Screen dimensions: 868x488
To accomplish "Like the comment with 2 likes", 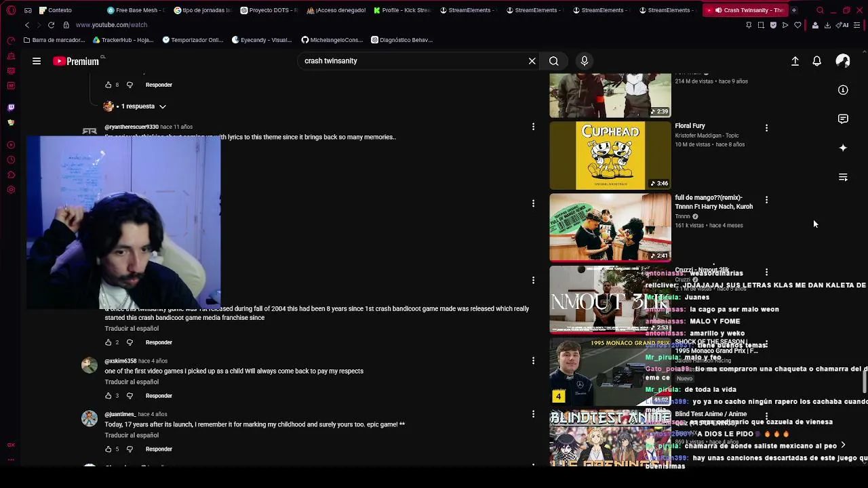I will [108, 342].
